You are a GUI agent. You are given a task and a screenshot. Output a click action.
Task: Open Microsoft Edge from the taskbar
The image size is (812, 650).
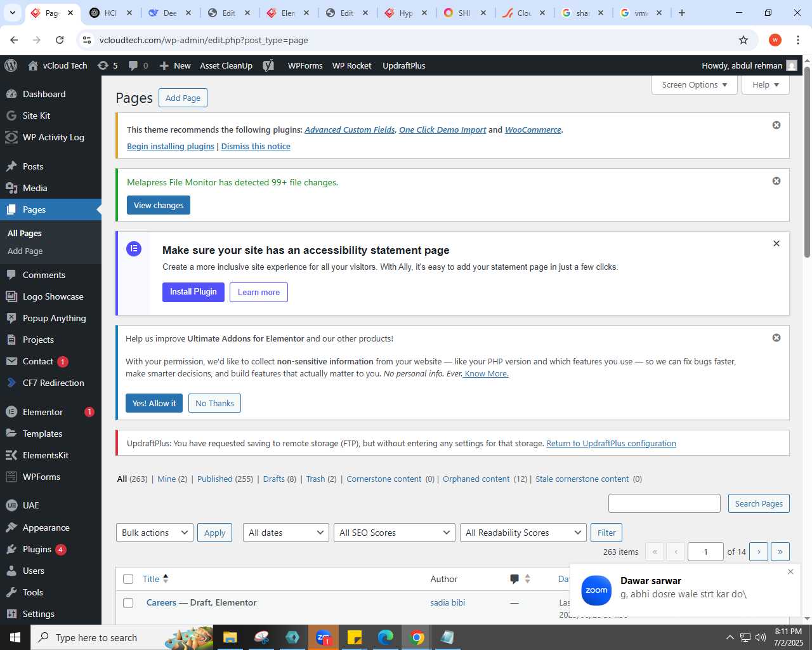pyautogui.click(x=386, y=637)
